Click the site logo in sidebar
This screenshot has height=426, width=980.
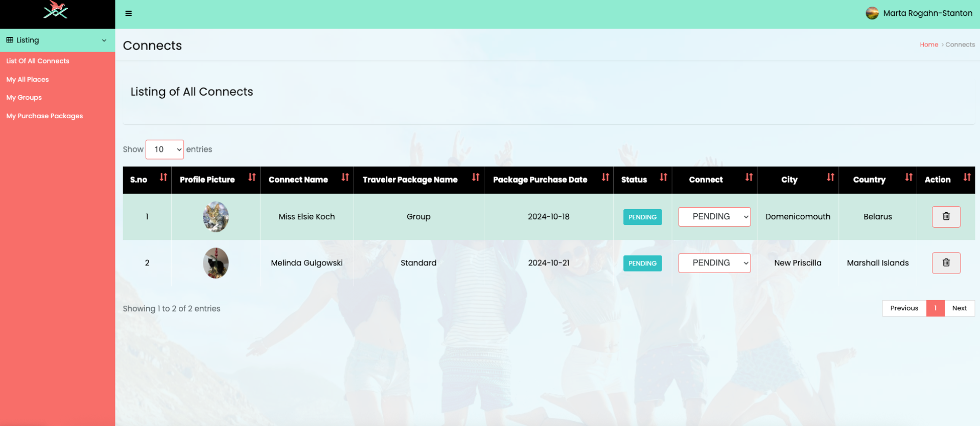click(56, 10)
